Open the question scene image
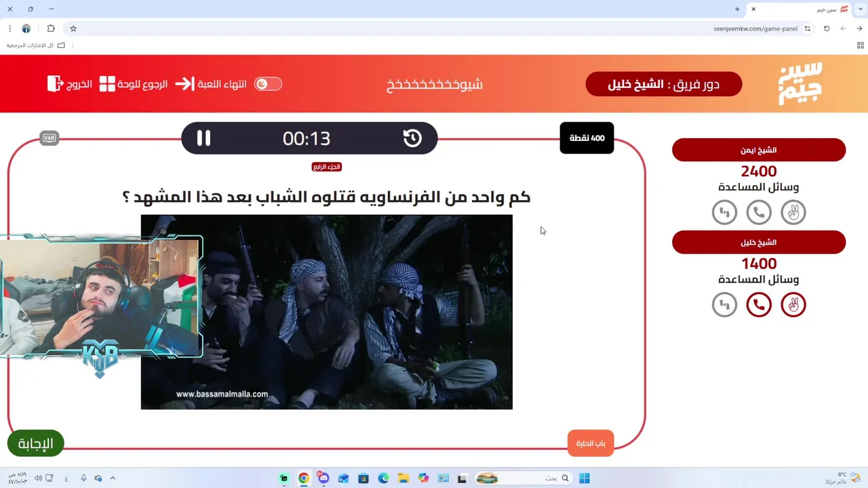Viewport: 868px width, 488px height. [x=326, y=312]
